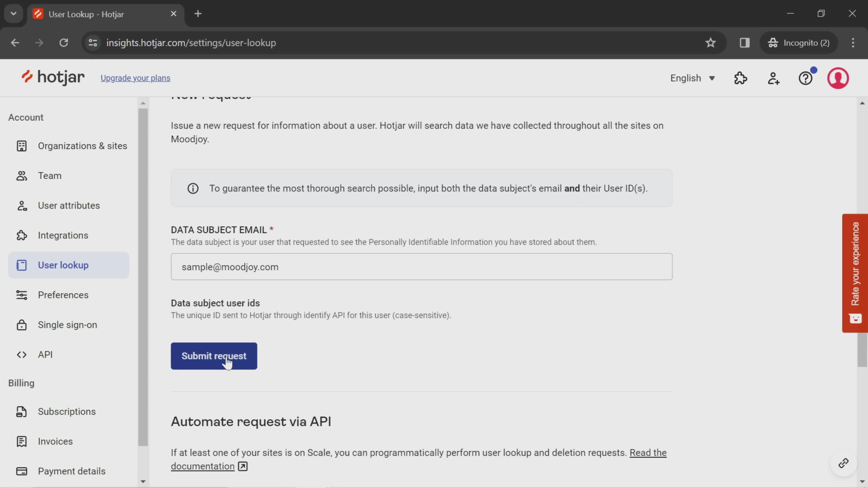The height and width of the screenshot is (488, 868).
Task: Click the bookmark/star icon in address bar
Action: (711, 42)
